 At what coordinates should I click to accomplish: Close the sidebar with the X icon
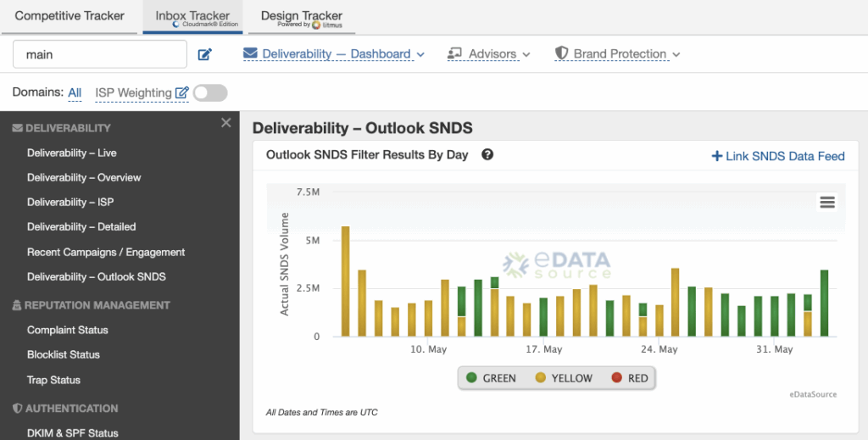pyautogui.click(x=225, y=123)
